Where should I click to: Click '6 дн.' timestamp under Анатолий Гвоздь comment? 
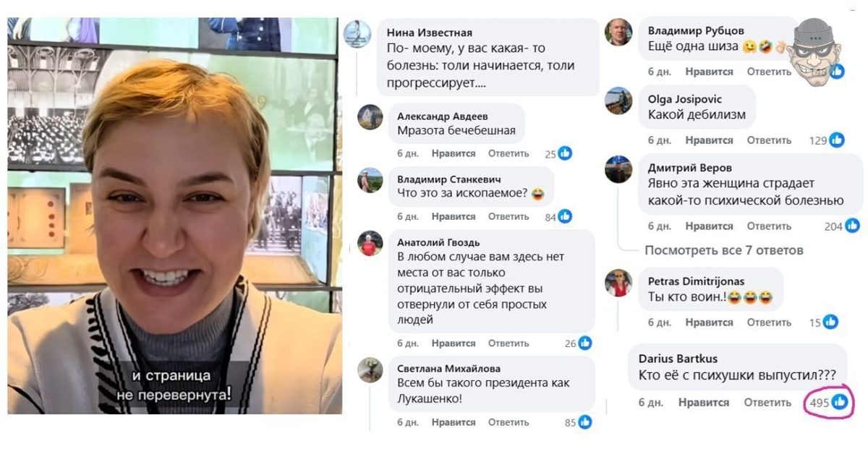[x=408, y=343]
